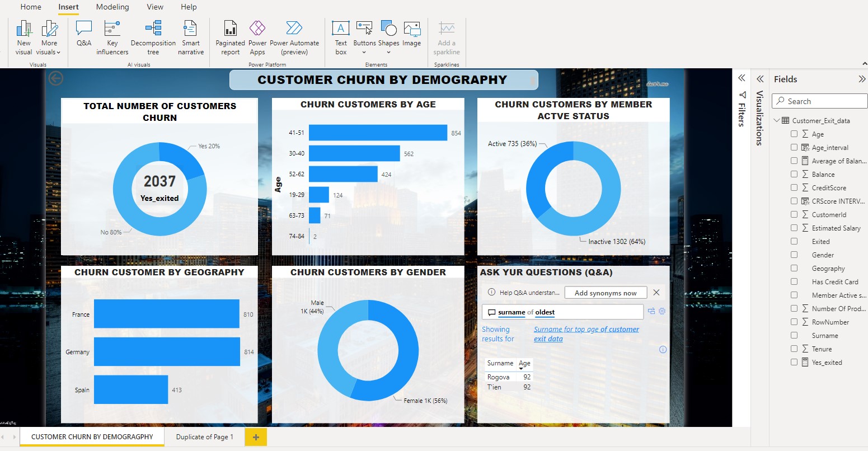Collapse the Customer_Exit_data table
The image size is (868, 451).
pos(777,120)
